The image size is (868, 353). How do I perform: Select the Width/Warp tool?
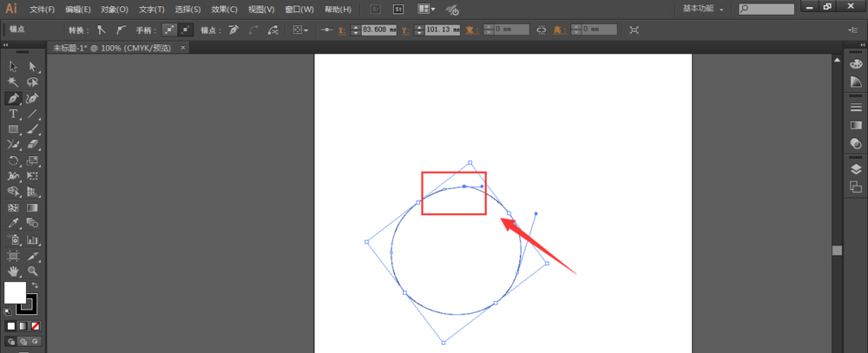[x=14, y=177]
